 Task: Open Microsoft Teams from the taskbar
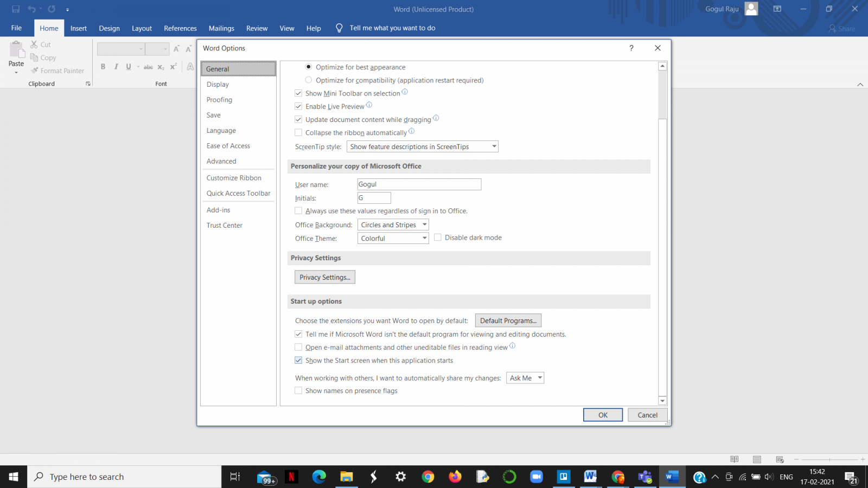point(645,477)
